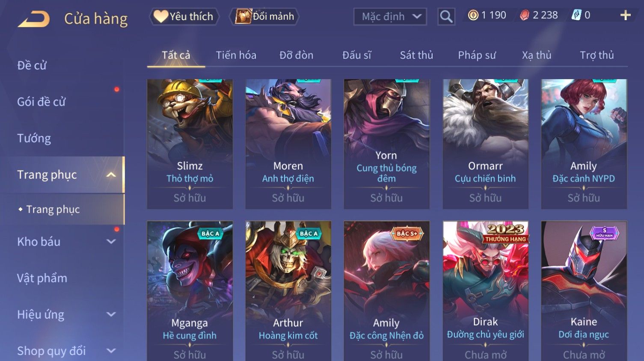Click the gold coin balance icon
The width and height of the screenshot is (644, 361).
pyautogui.click(x=473, y=15)
